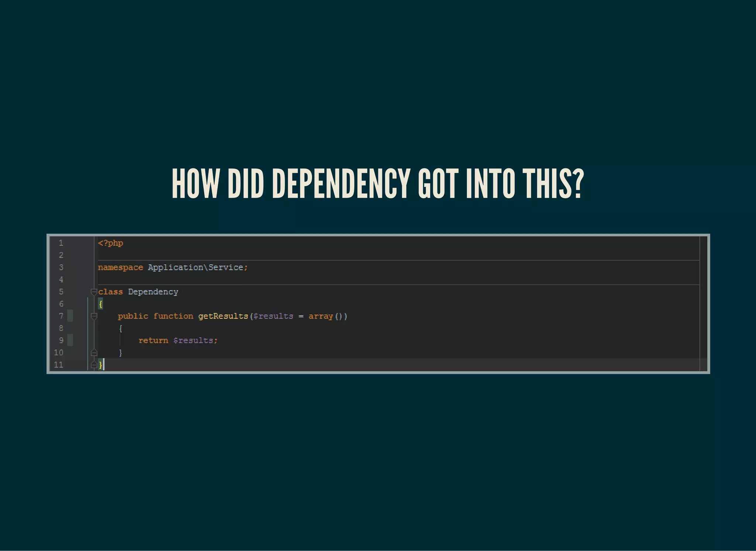Click the return keyword
The height and width of the screenshot is (551, 756).
[x=153, y=340]
